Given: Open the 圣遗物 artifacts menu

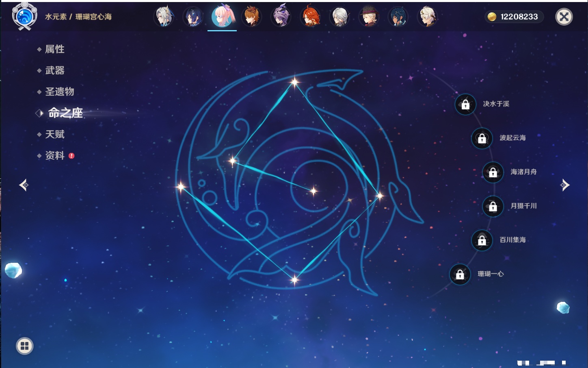Looking at the screenshot, I should point(60,91).
